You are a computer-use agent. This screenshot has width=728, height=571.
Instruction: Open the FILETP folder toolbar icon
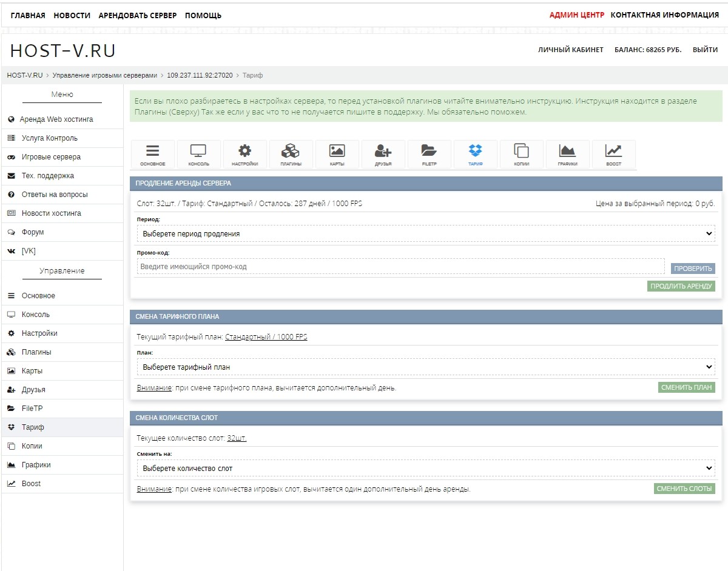[429, 155]
